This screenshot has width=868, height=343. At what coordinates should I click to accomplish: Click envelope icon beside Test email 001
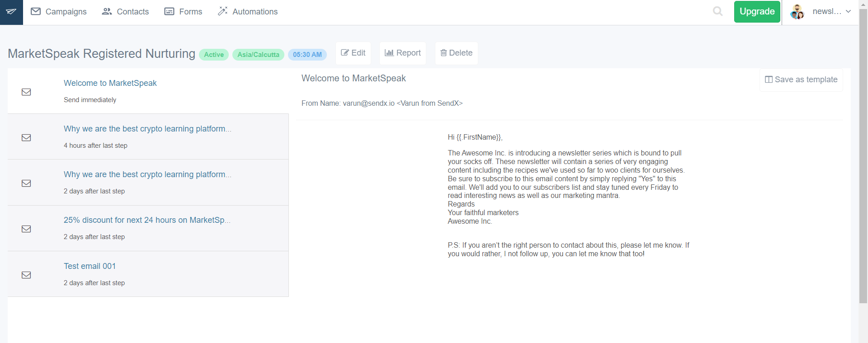(x=26, y=275)
